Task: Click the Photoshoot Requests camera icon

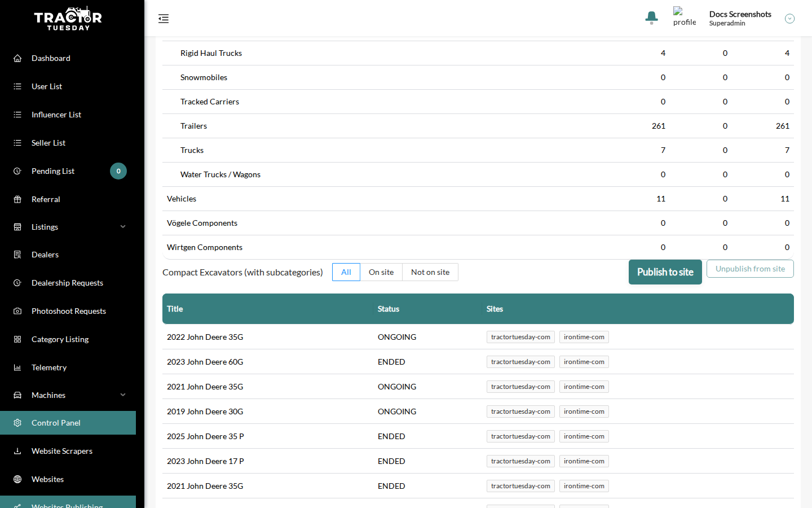Action: 17,311
